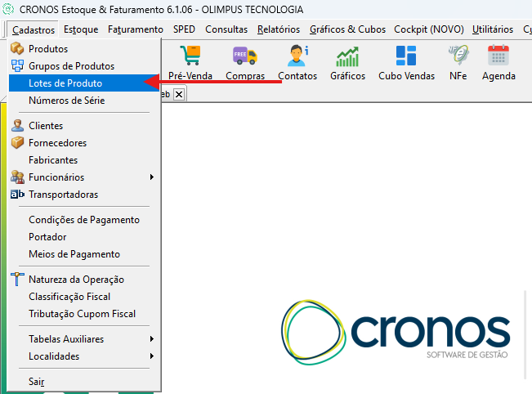Close the open tab with X button
The width and height of the screenshot is (532, 394).
pos(179,94)
